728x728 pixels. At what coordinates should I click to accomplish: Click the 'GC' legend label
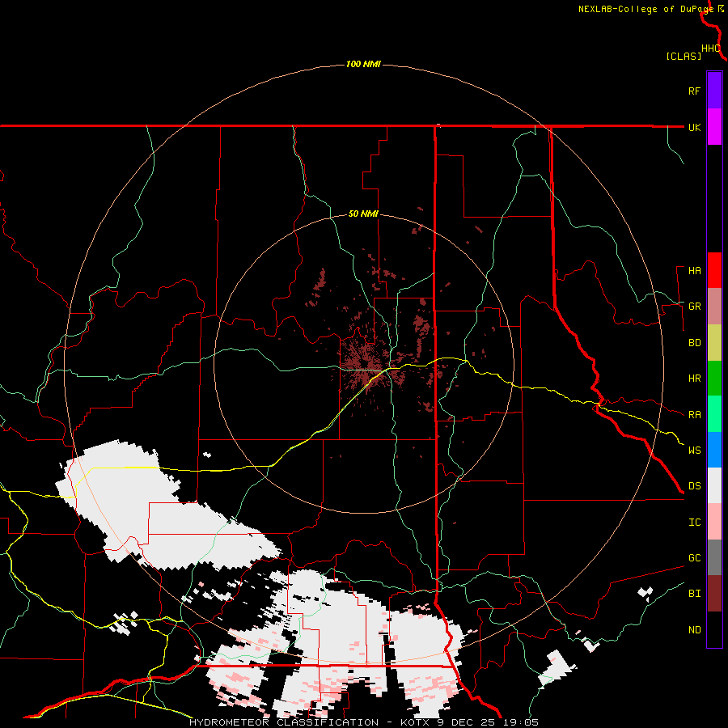[694, 558]
